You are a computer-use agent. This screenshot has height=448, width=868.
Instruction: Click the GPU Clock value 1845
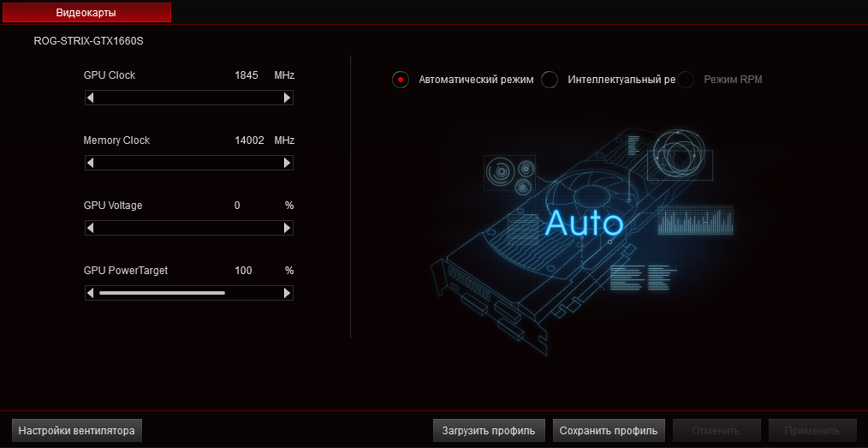(247, 75)
